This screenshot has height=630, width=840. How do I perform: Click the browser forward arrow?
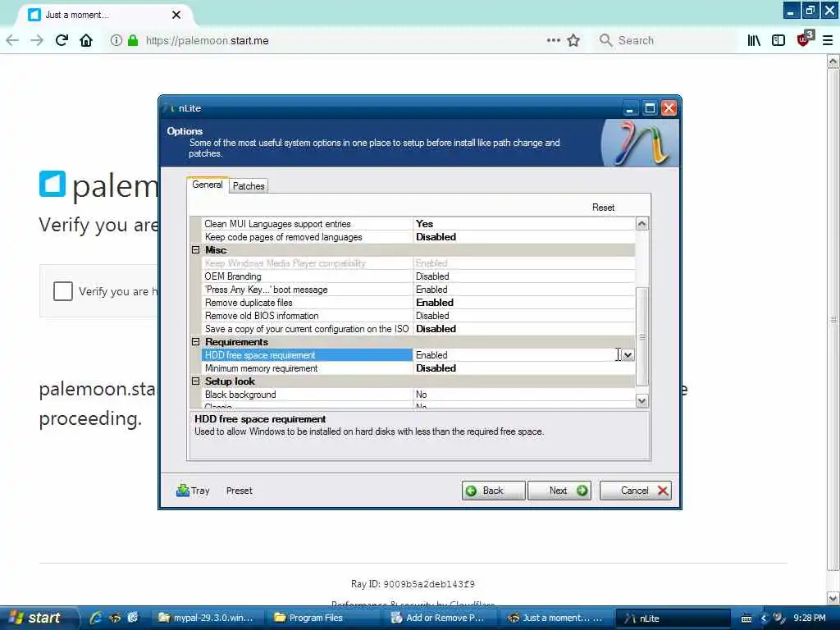(x=37, y=41)
